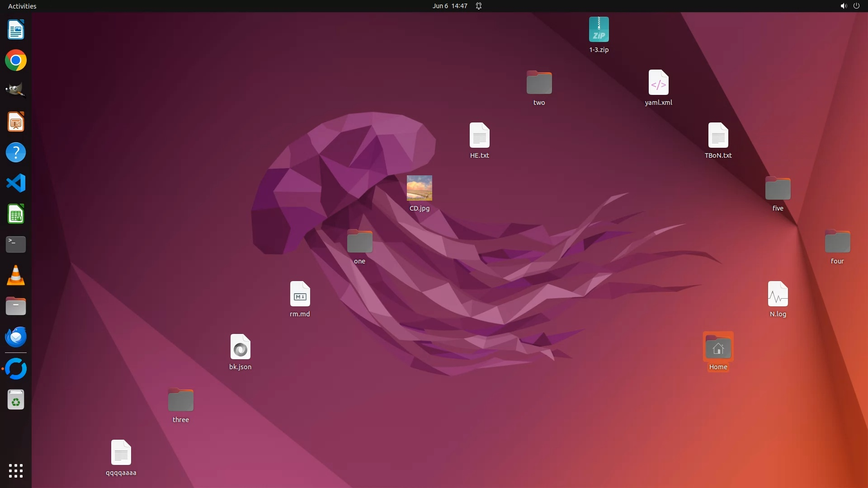Launch Google Chrome from the dock
The image size is (868, 488).
[16, 61]
